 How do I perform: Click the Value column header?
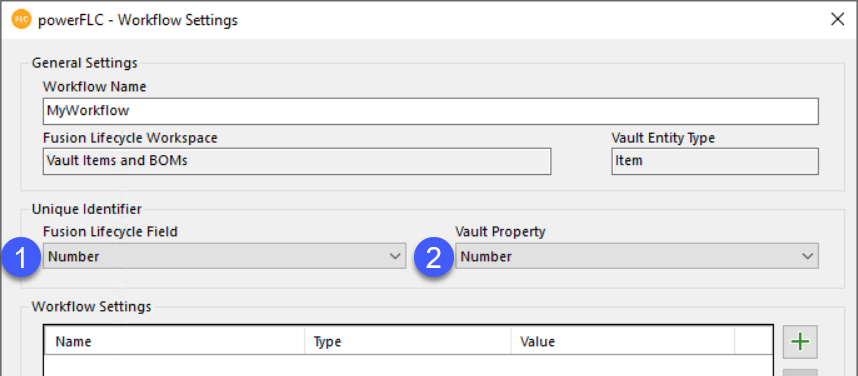(622, 342)
